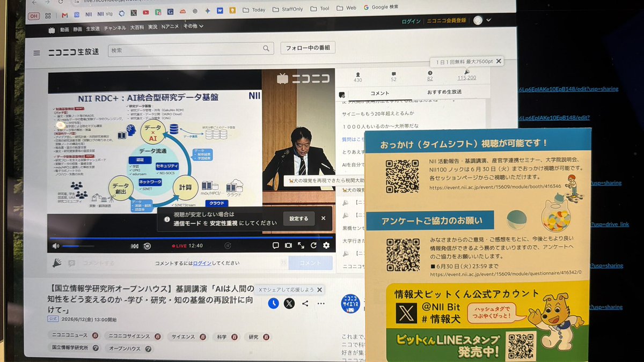
Task: Click the viewer comment サイニーもう20年超えとるんか
Action: tap(379, 114)
